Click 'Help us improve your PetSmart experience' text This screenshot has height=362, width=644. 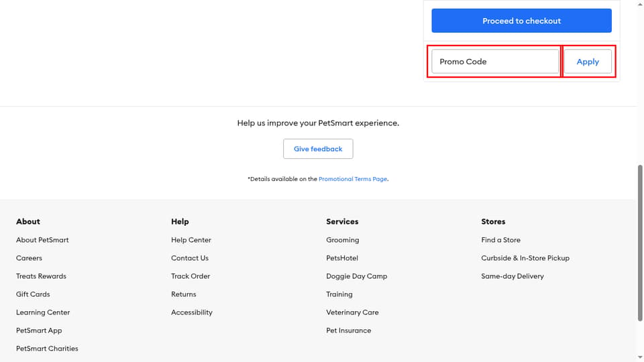point(318,123)
